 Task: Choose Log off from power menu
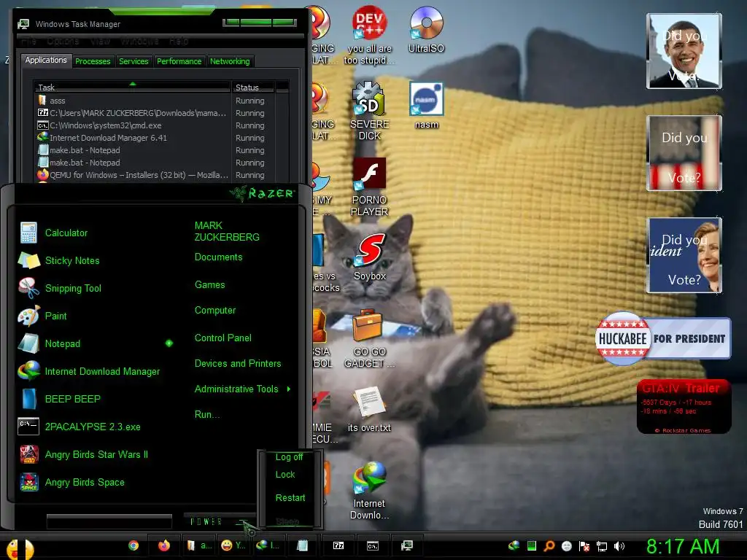pos(289,457)
